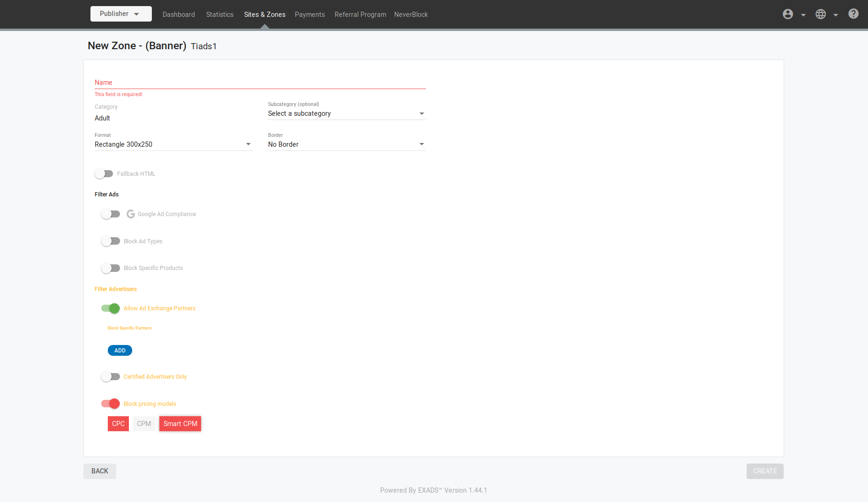Viewport: 868px width, 502px height.
Task: Open the help question mark icon
Action: [853, 14]
